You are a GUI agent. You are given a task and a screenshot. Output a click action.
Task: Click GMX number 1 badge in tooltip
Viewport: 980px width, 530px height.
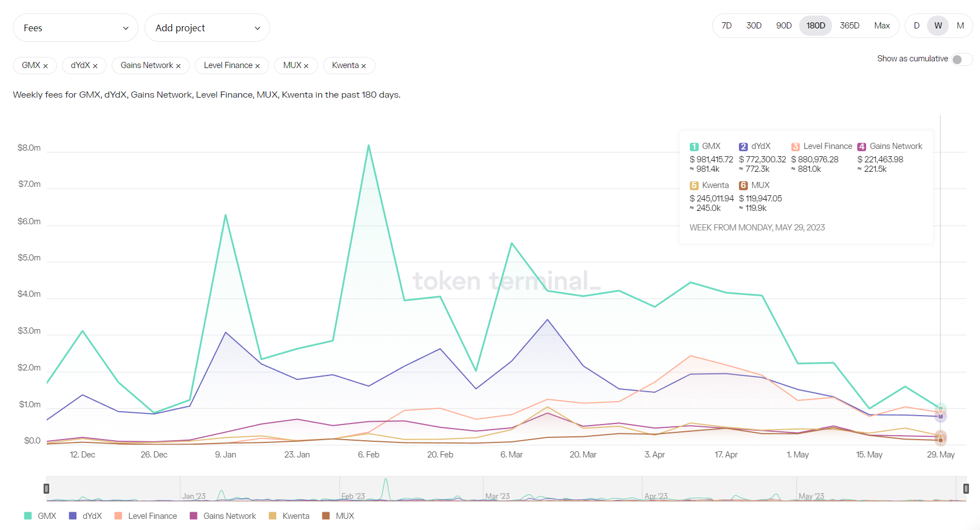coord(694,147)
